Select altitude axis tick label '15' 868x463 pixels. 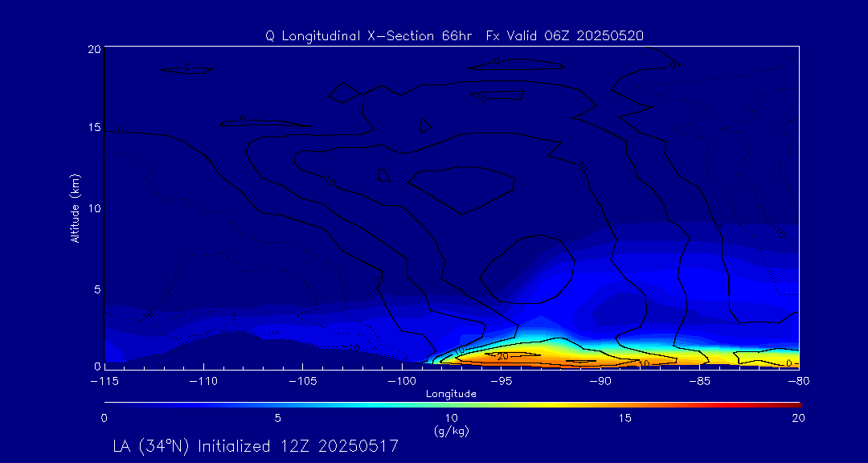95,128
